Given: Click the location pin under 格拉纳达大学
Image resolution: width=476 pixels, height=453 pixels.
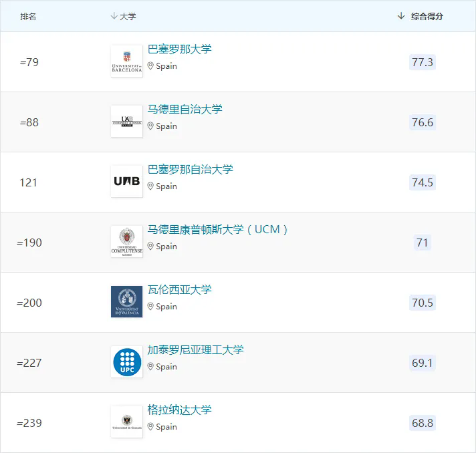Looking at the screenshot, I should pyautogui.click(x=150, y=426).
